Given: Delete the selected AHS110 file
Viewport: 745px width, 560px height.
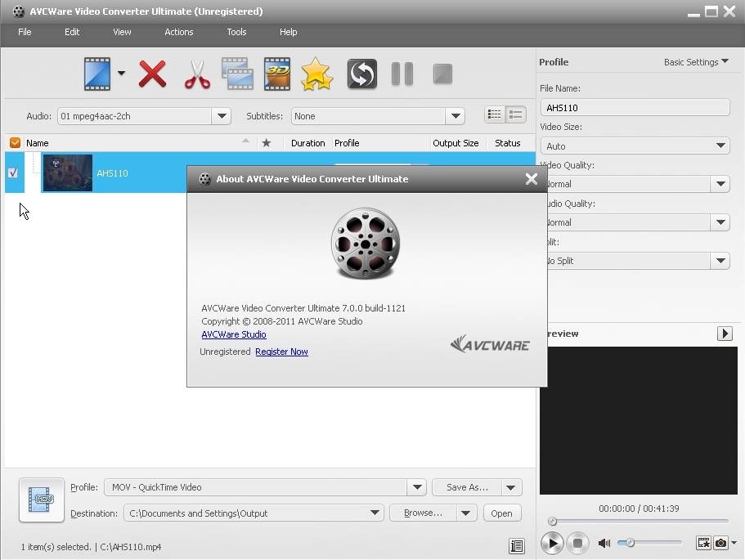Looking at the screenshot, I should click(x=152, y=74).
